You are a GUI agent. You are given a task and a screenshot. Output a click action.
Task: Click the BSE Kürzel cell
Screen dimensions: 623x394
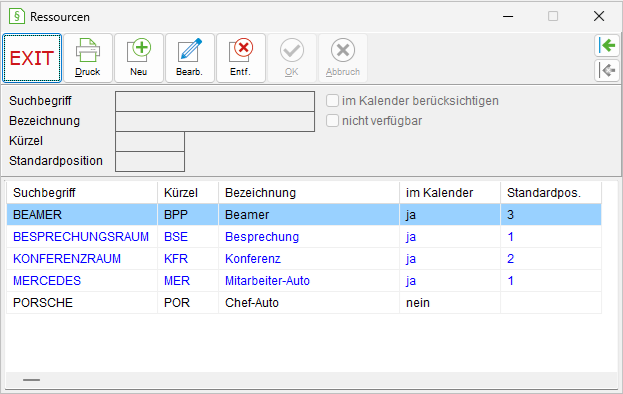click(188, 237)
